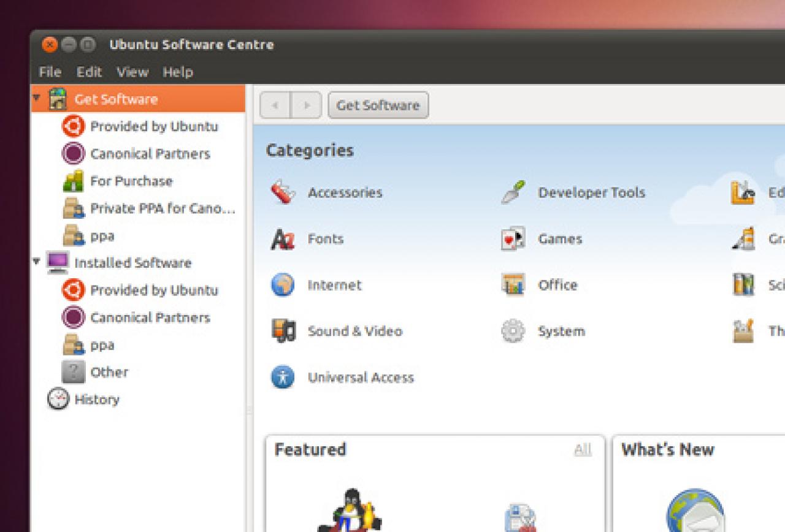Screen dimensions: 785x532
Task: Go forward with the right arrow button
Action: point(306,105)
